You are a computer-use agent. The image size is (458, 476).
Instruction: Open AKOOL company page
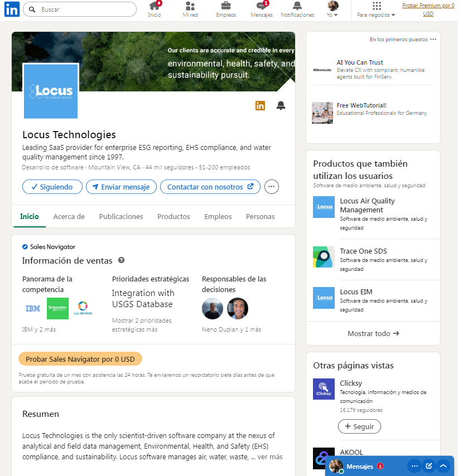click(x=351, y=452)
